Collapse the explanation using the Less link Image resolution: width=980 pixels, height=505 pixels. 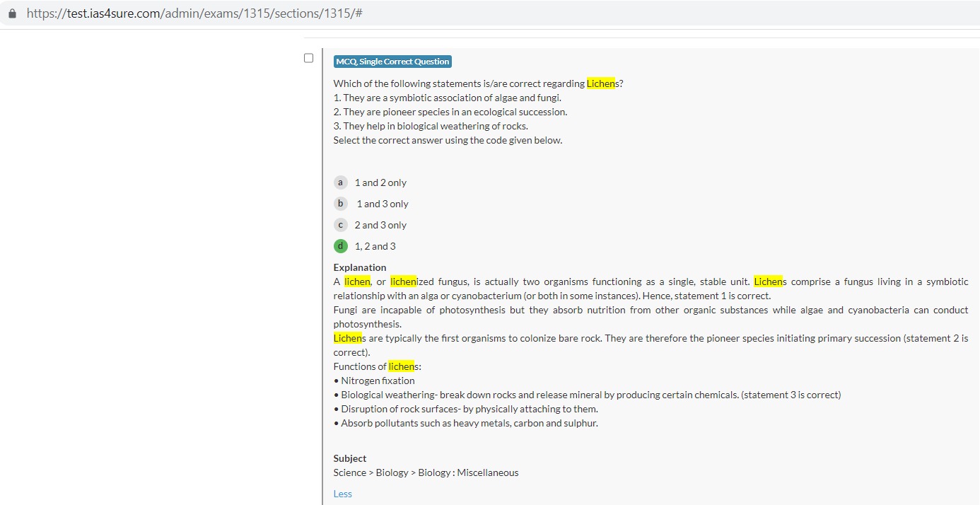pyautogui.click(x=342, y=494)
